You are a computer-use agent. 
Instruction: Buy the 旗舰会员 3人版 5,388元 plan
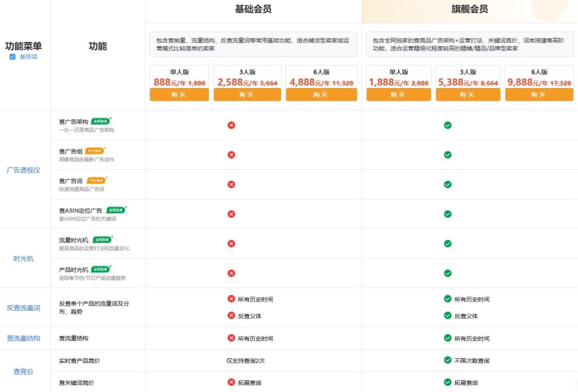468,95
